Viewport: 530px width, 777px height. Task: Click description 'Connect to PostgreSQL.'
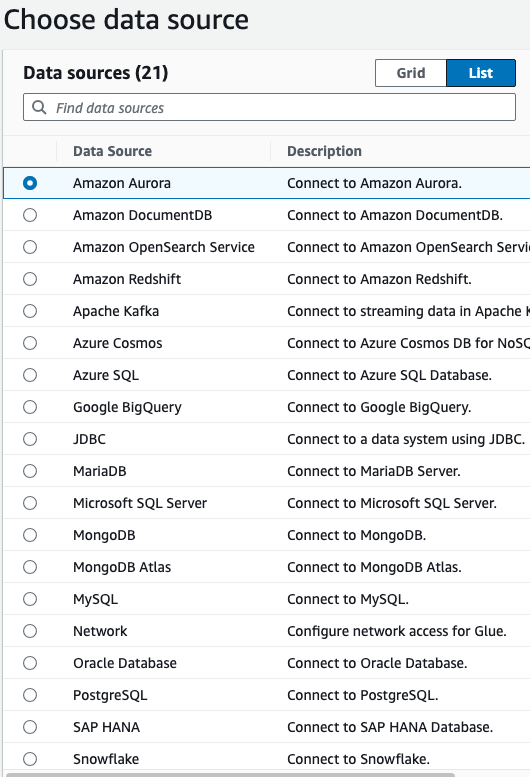[363, 696]
